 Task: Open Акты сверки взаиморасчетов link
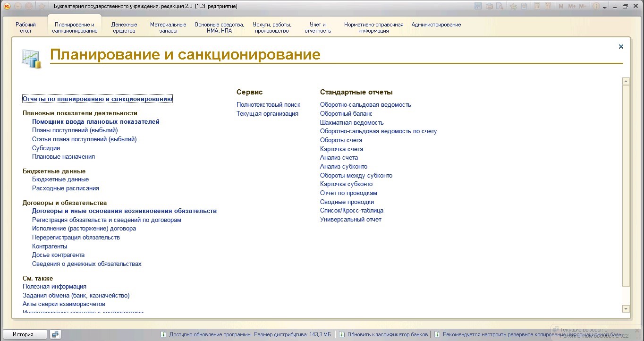click(x=64, y=304)
